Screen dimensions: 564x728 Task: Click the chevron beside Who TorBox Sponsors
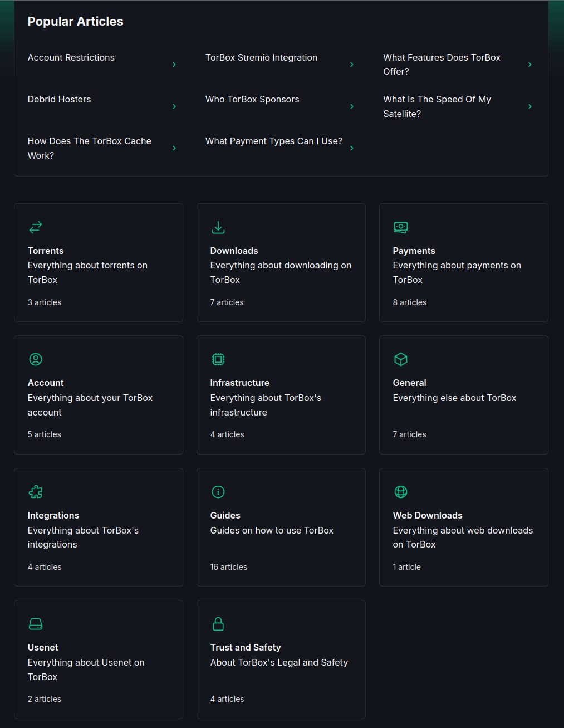pyautogui.click(x=352, y=106)
